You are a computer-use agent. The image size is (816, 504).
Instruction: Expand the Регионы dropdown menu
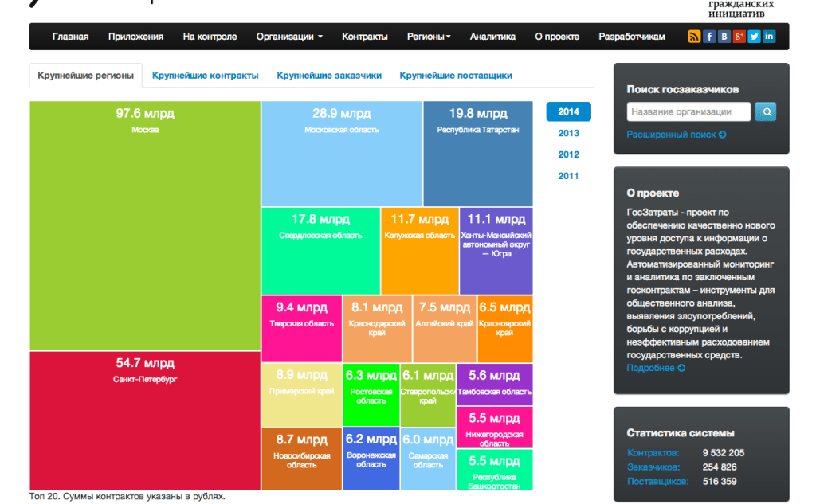click(x=429, y=37)
